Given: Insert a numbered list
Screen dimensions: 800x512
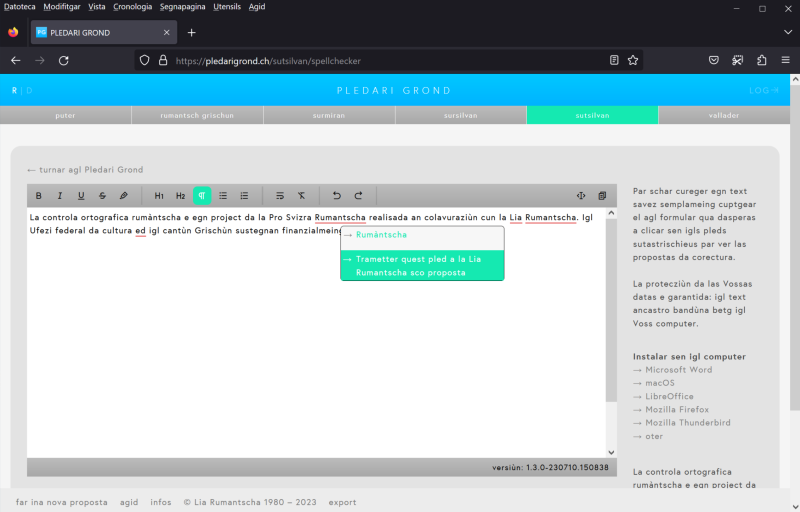Looking at the screenshot, I should click(x=244, y=196).
